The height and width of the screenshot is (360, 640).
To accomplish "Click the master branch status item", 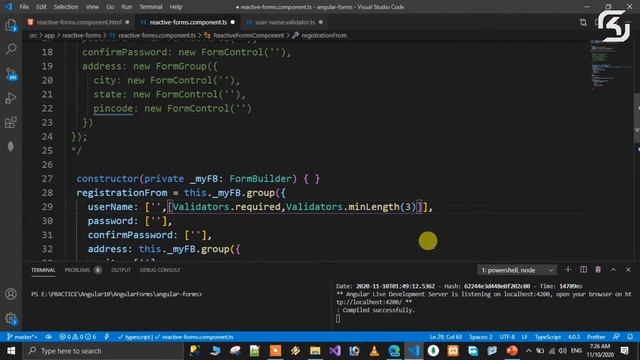I will 22,337.
